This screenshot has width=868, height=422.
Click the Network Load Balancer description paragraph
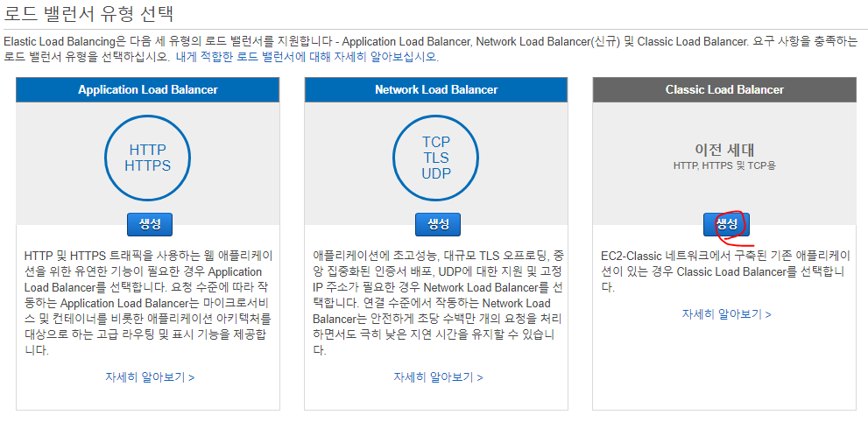(437, 303)
